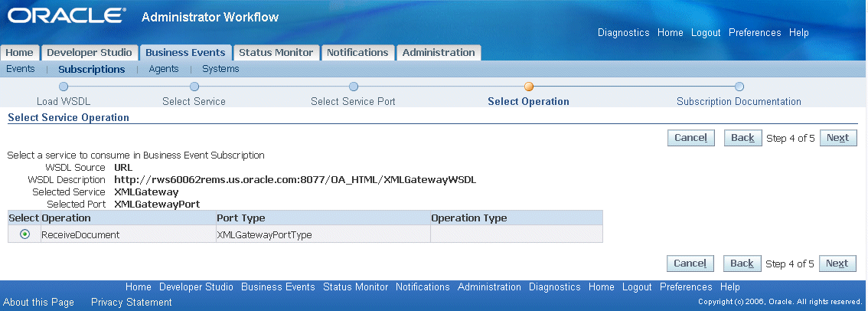Go back to Load WSDL step label

(64, 101)
